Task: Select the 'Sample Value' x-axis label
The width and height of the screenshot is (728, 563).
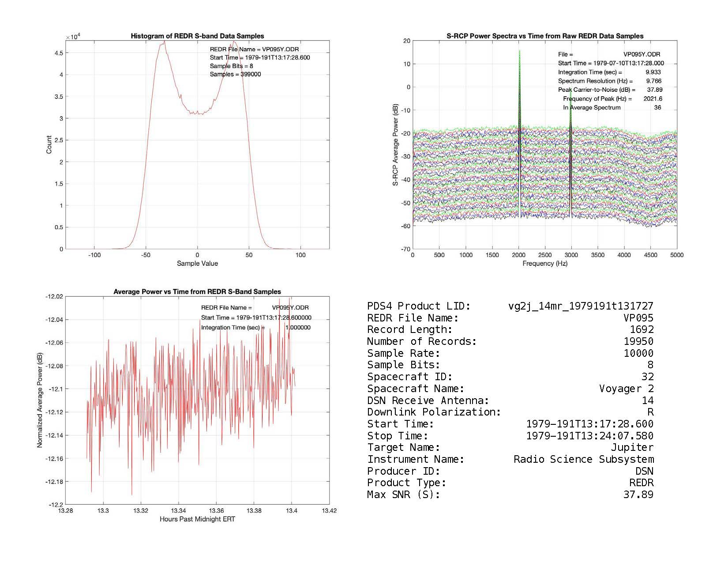Action: pyautogui.click(x=197, y=264)
